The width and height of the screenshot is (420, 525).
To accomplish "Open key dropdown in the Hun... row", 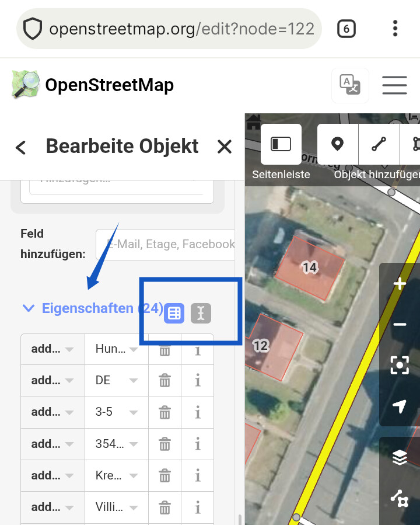I will [x=69, y=350].
